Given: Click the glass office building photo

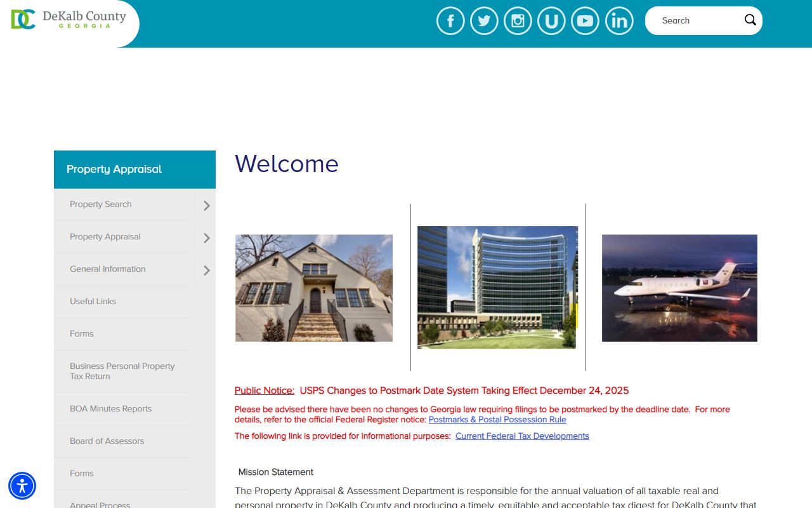Looking at the screenshot, I should [x=497, y=287].
